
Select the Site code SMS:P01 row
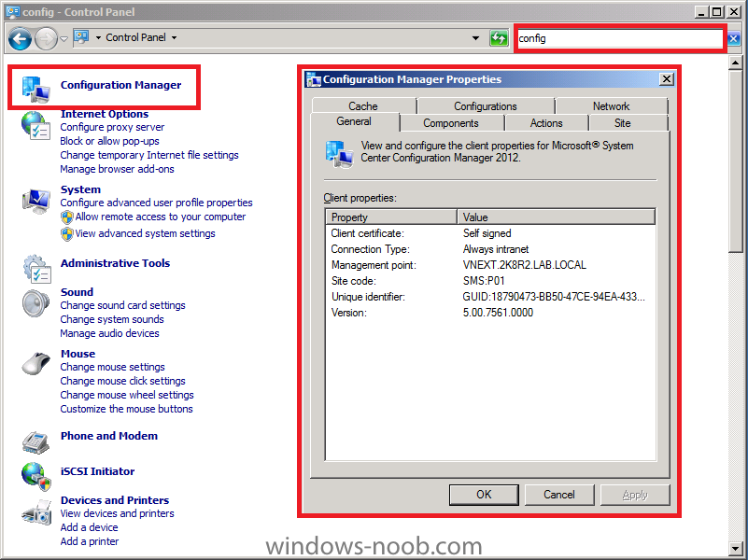coord(490,281)
